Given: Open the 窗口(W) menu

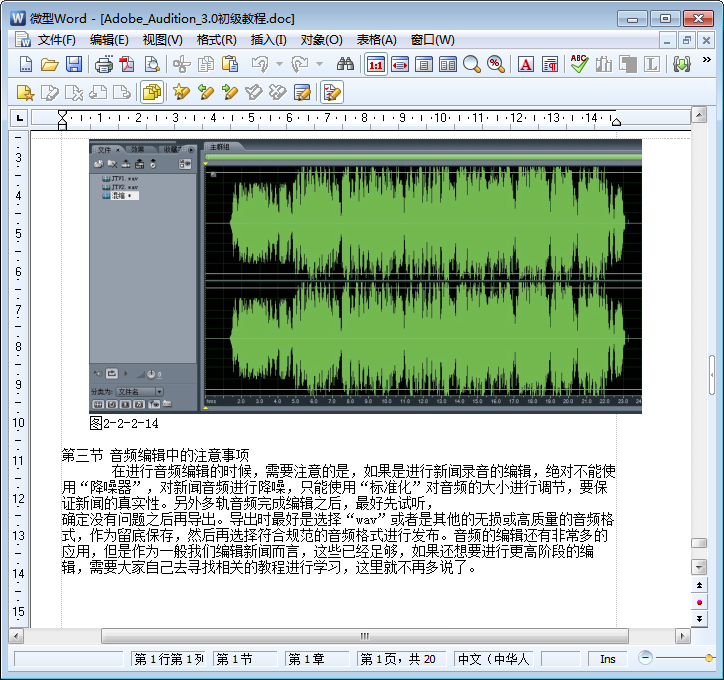Looking at the screenshot, I should 433,40.
